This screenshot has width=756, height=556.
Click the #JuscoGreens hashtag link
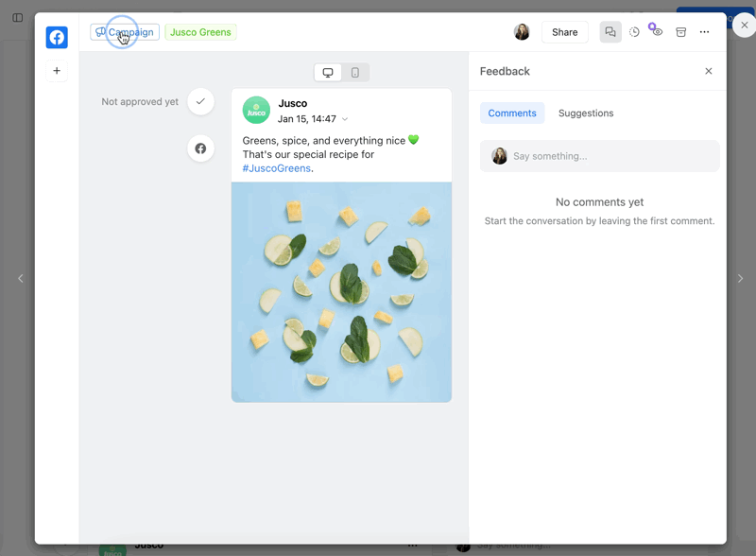(277, 168)
